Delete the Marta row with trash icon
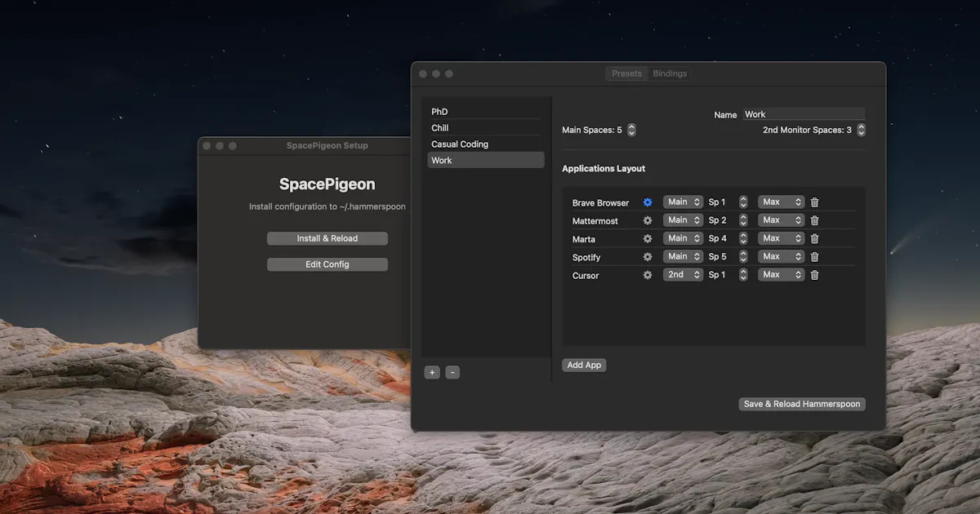The image size is (980, 514). click(x=814, y=238)
